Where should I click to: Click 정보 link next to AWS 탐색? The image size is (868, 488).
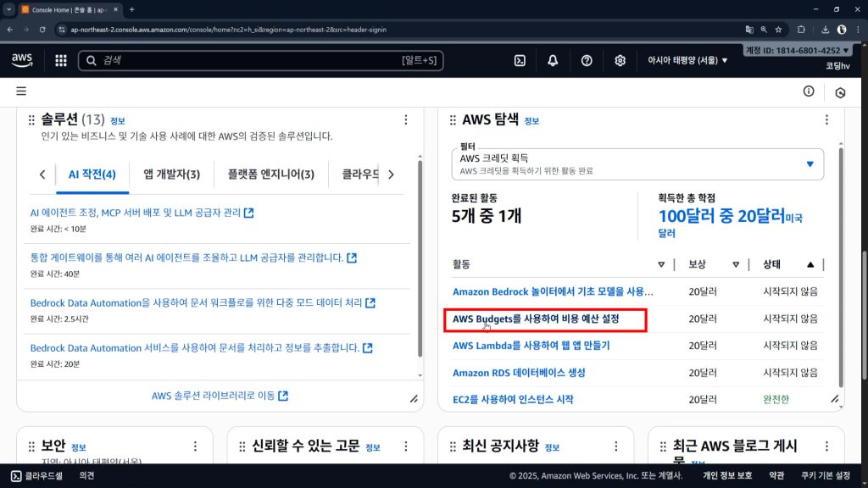tap(531, 120)
